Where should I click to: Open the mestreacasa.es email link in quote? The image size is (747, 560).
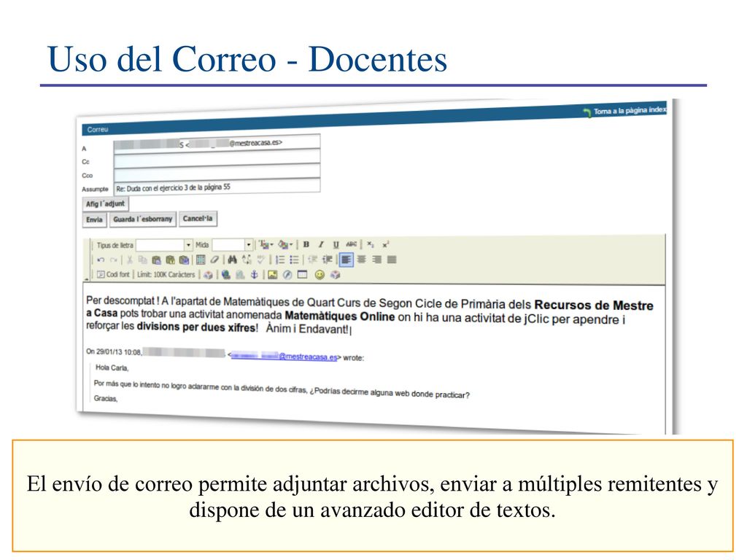[x=284, y=356]
